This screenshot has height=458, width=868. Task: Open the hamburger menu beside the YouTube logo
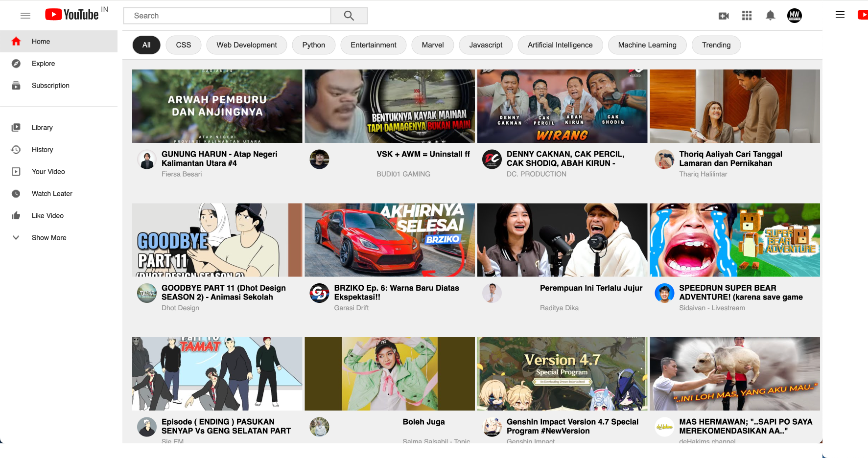(x=25, y=16)
